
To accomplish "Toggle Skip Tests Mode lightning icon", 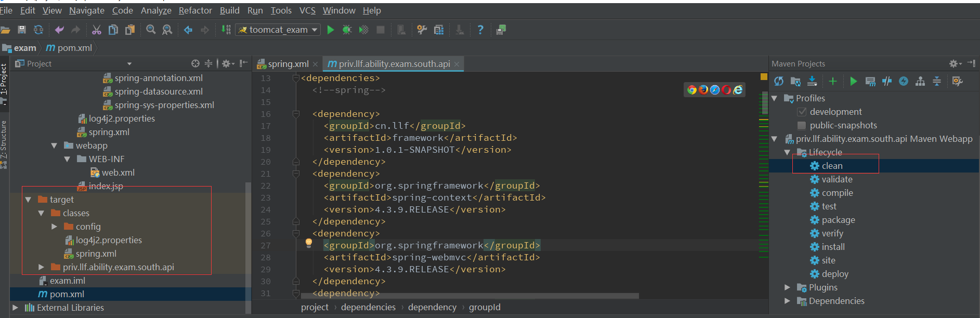I will [x=904, y=81].
